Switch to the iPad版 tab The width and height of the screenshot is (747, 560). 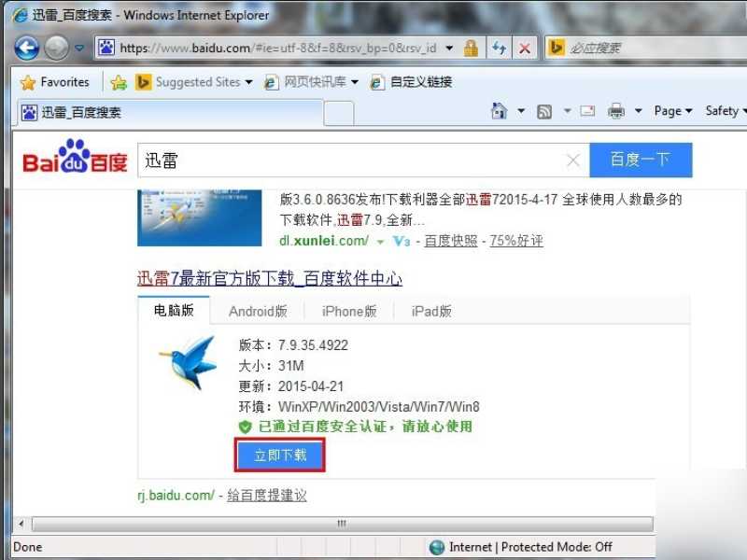431,312
